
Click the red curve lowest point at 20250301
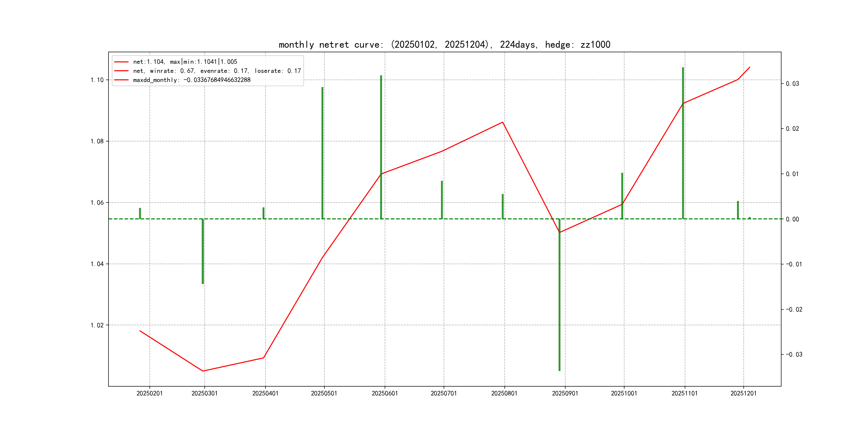point(203,371)
